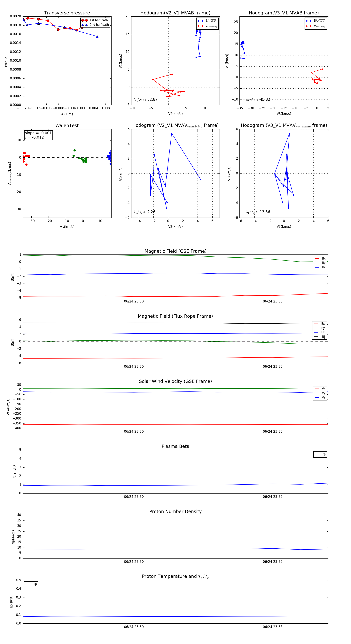Click the eigenvalue ratio value 13.56
This screenshot has width=351, height=644.
pyautogui.click(x=265, y=212)
